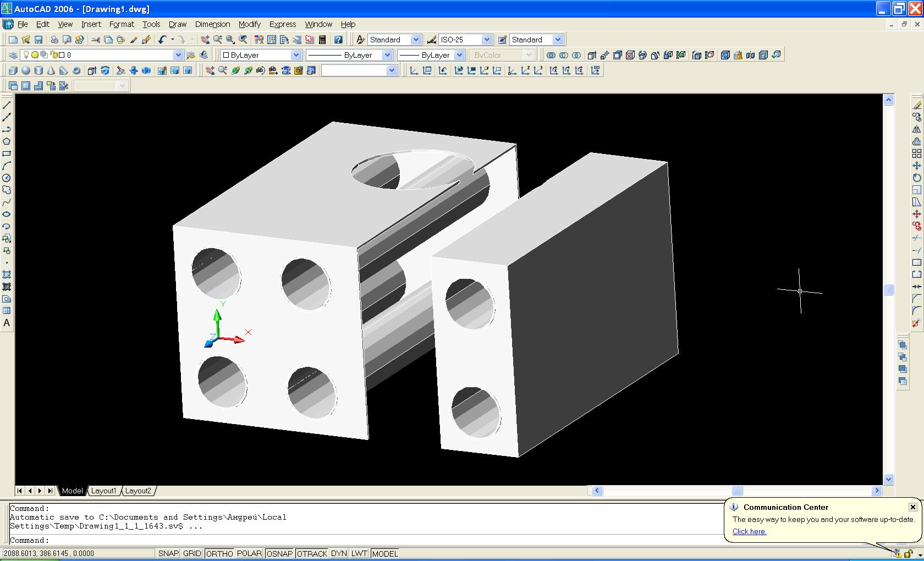Open the Modify menu
Image resolution: width=924 pixels, height=561 pixels.
(x=249, y=24)
